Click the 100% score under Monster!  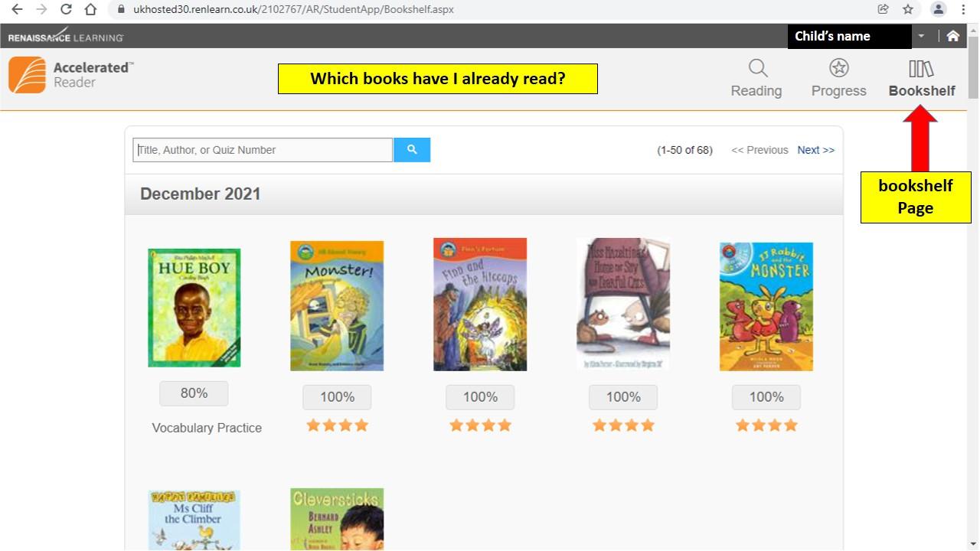click(337, 397)
